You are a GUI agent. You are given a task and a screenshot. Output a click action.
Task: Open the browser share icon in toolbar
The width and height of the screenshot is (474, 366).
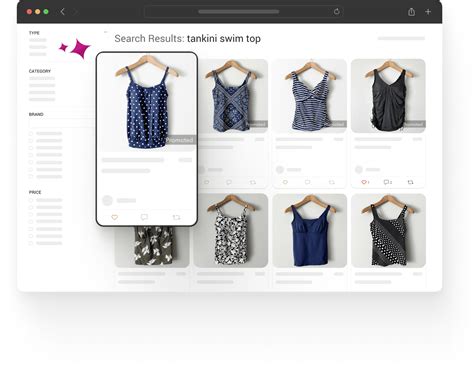coord(411,12)
